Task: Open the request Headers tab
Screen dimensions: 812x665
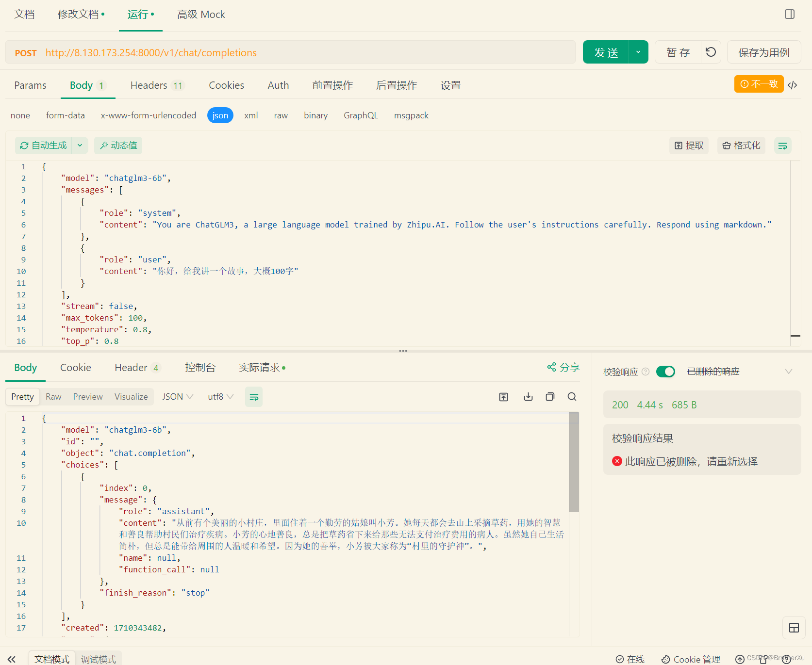Action: 157,85
